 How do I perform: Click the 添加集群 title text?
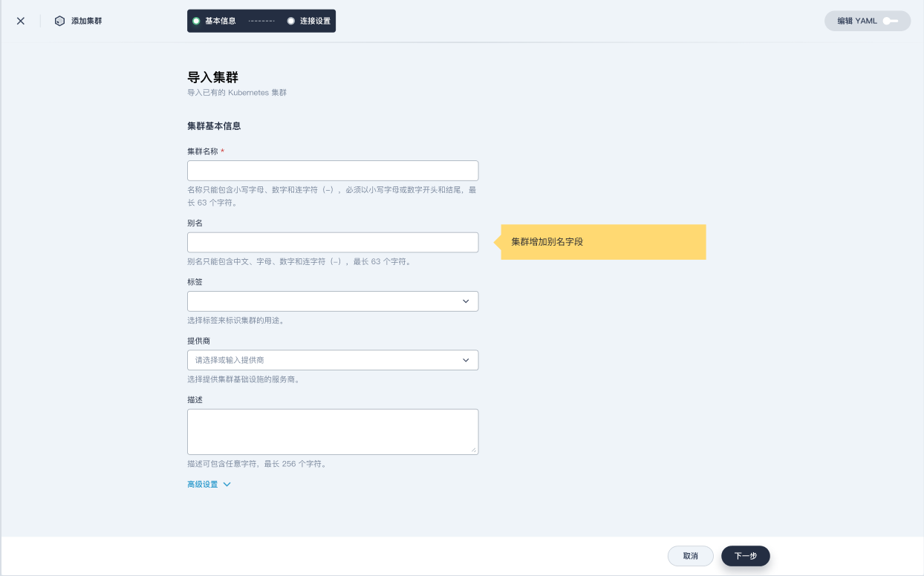(87, 21)
